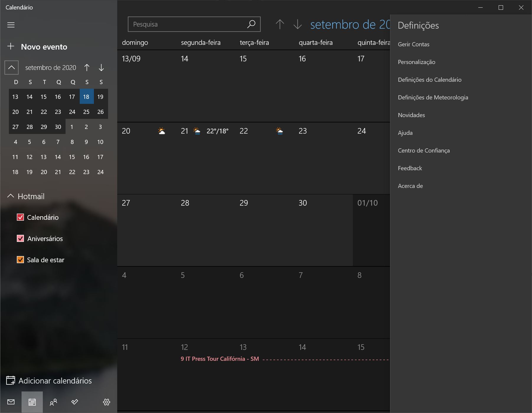This screenshot has height=413, width=532.
Task: Open Gerir Contas settings
Action: [x=414, y=44]
